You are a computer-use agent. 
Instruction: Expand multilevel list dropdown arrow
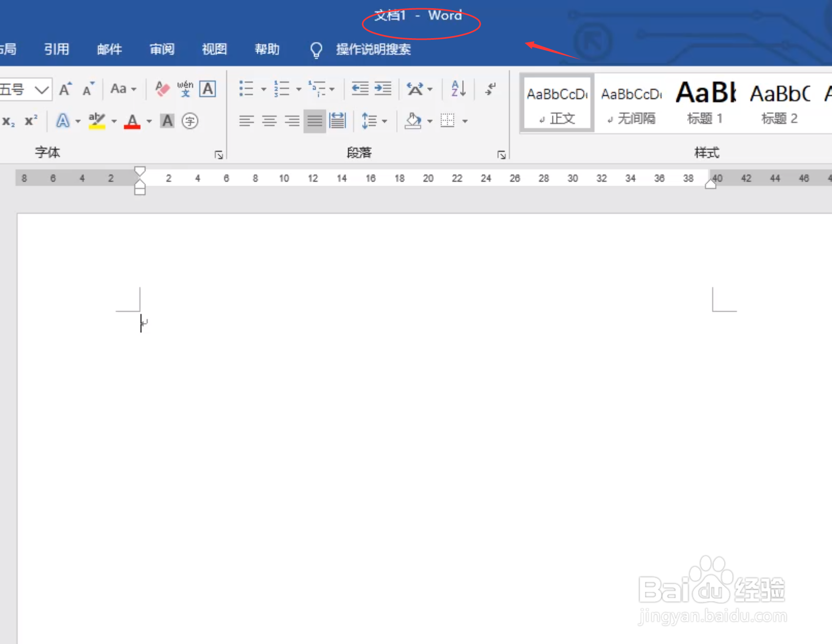[x=332, y=89]
